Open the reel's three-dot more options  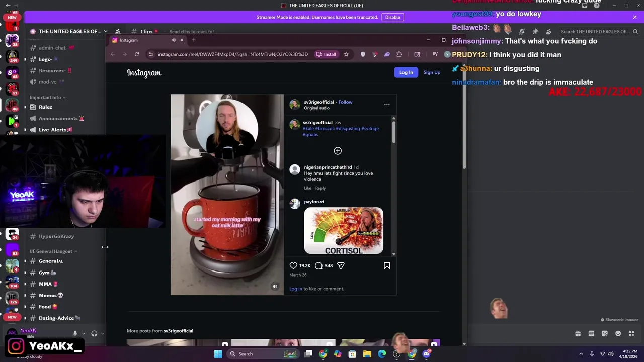point(387,105)
